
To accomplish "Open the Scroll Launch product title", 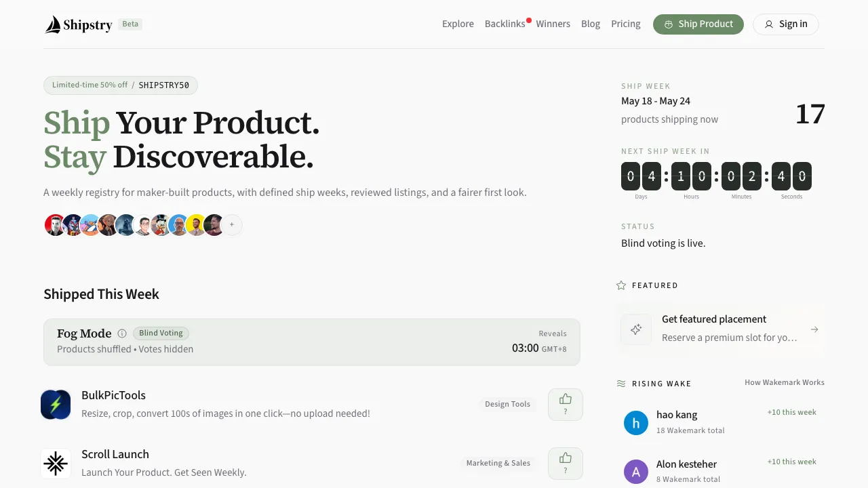I will tap(115, 454).
